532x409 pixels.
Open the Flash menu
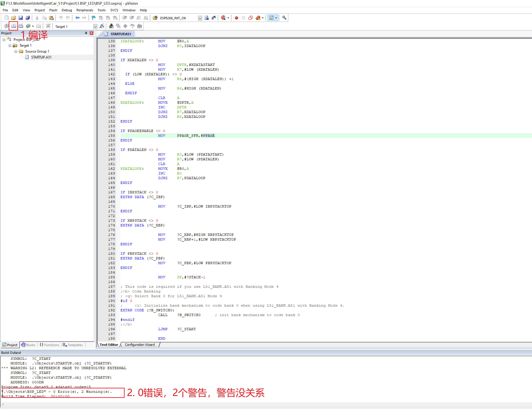coord(53,10)
